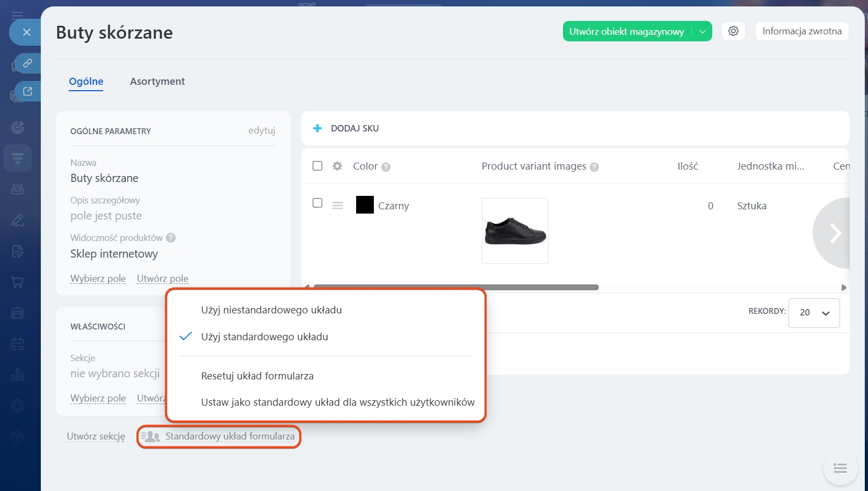Select Użyj standardowego układu option

point(264,337)
